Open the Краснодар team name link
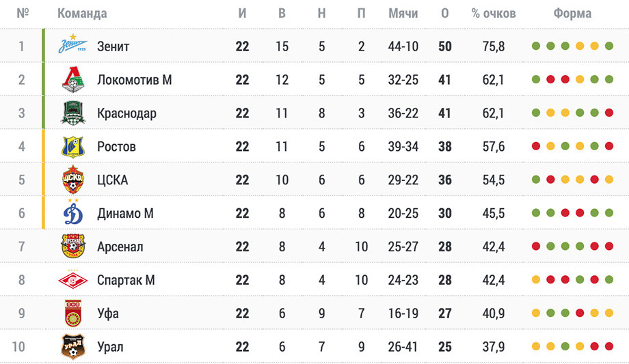Screen dimensions: 629x364 point(126,113)
